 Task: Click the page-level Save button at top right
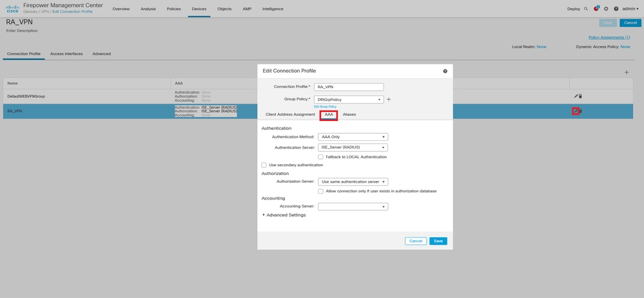[x=608, y=23]
